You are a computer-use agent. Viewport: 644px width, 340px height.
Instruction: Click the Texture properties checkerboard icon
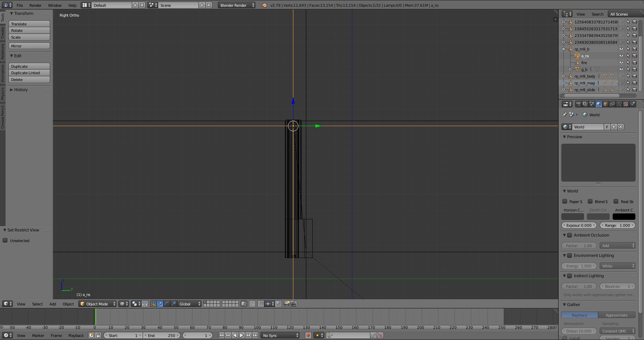[626, 104]
